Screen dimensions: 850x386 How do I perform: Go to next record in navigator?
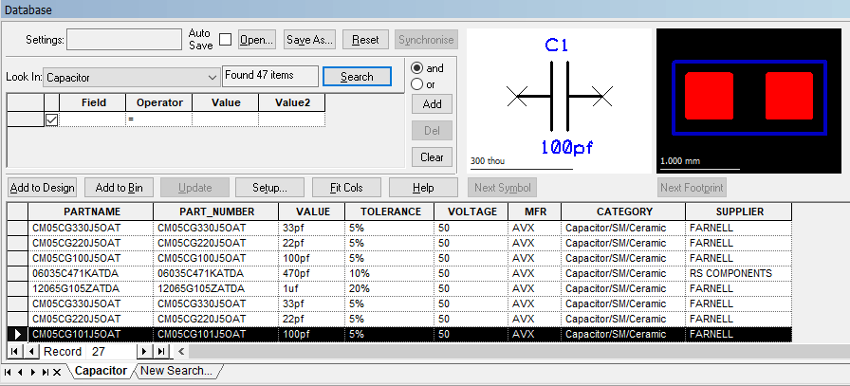click(x=144, y=351)
